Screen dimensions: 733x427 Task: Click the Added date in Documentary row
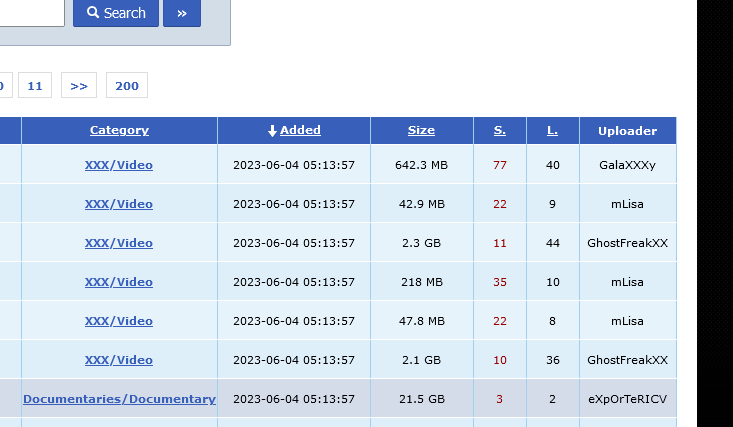[294, 399]
